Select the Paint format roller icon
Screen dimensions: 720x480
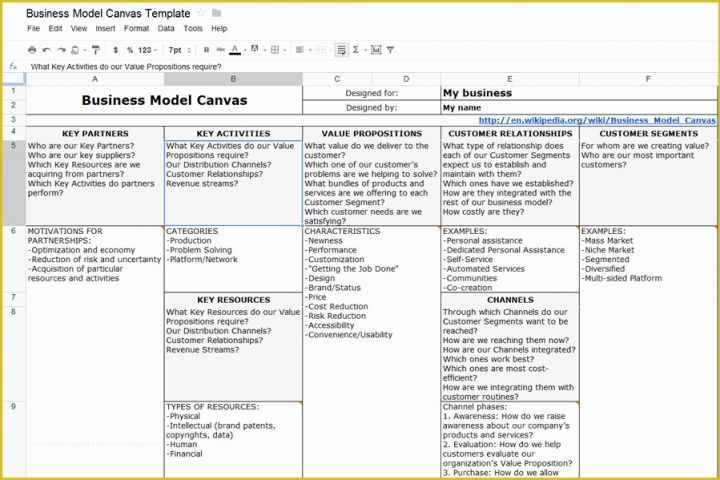[x=96, y=50]
